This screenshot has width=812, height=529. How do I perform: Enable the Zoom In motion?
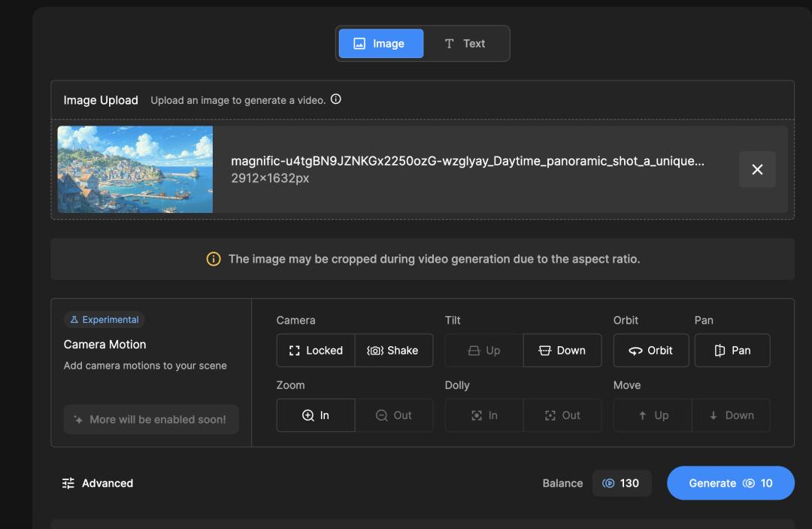pos(315,415)
